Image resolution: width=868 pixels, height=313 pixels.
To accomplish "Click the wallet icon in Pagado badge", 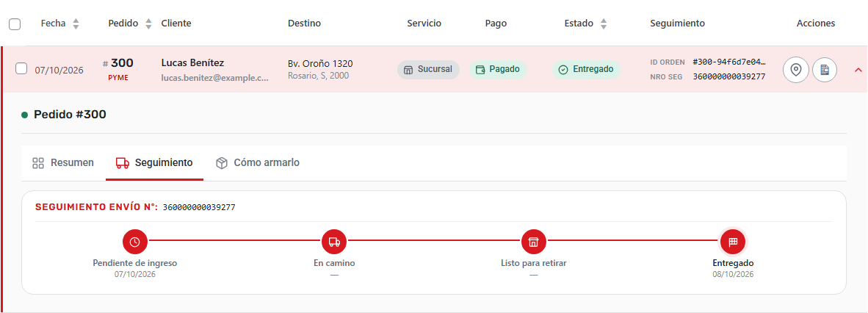I will (x=480, y=70).
